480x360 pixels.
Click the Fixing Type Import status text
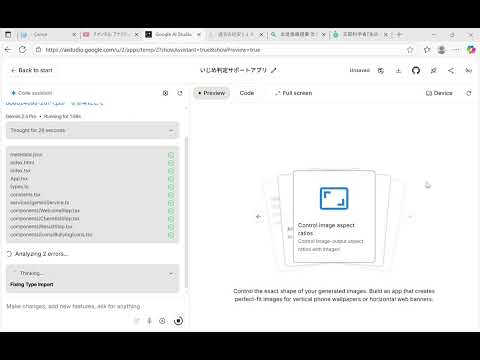(32, 284)
